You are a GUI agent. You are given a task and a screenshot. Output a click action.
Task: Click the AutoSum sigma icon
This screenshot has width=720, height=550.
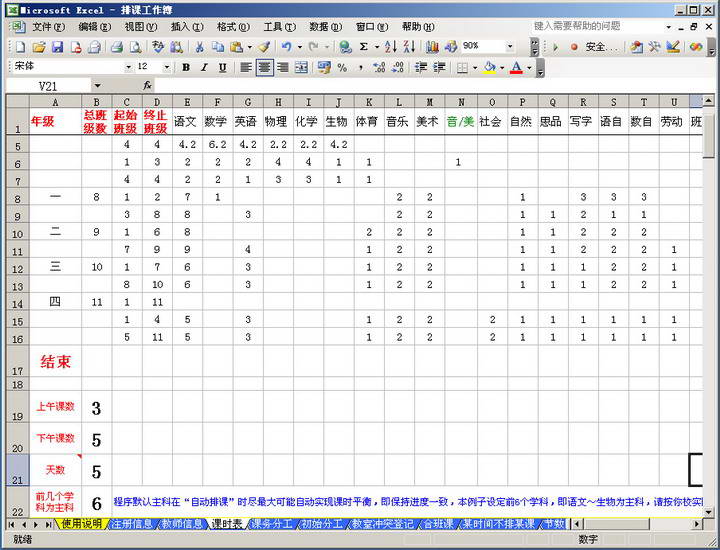click(x=364, y=47)
